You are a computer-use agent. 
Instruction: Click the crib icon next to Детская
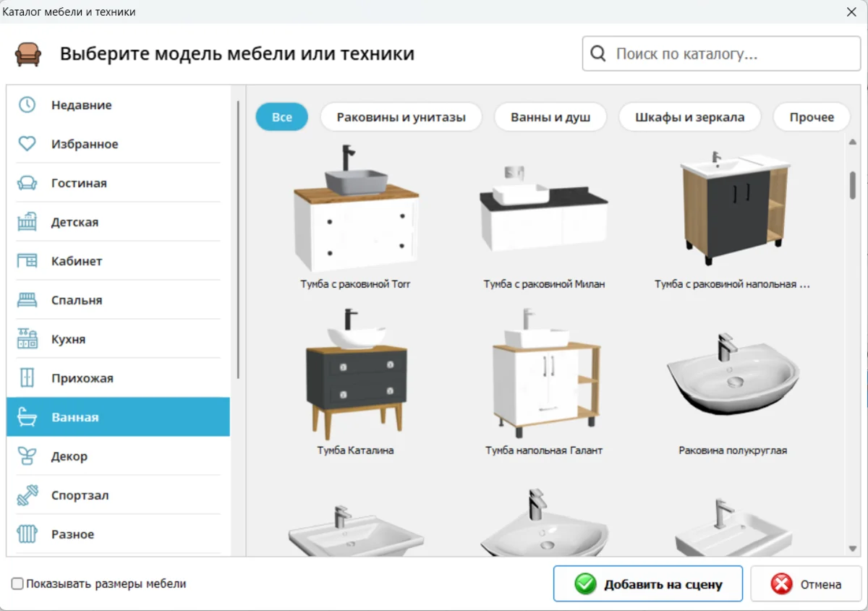click(27, 222)
